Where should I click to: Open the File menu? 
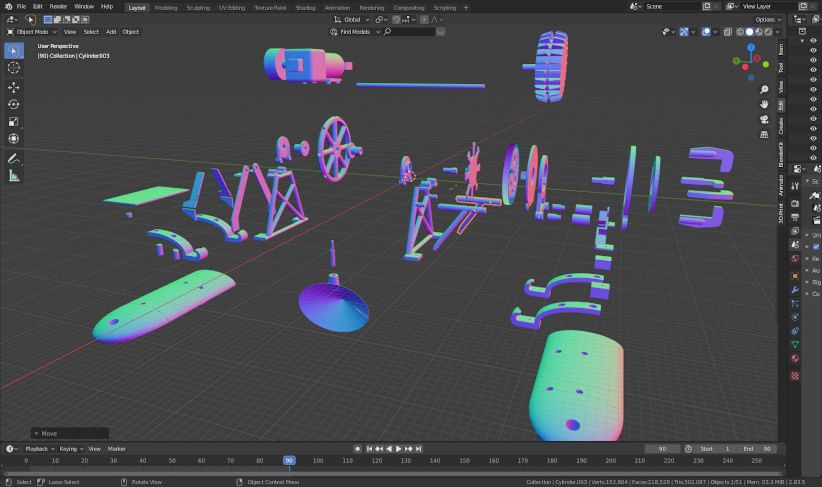[x=21, y=6]
